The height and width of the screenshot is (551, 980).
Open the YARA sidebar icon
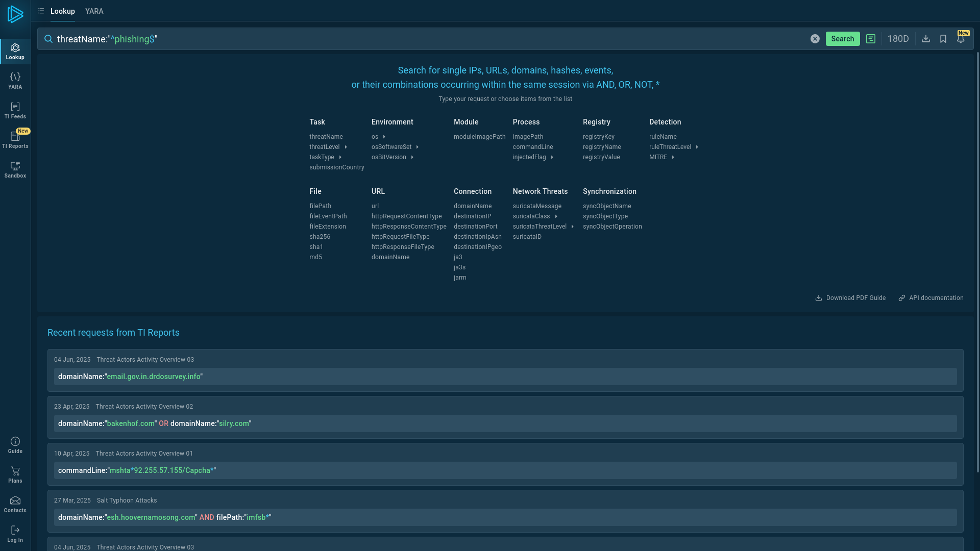(15, 81)
